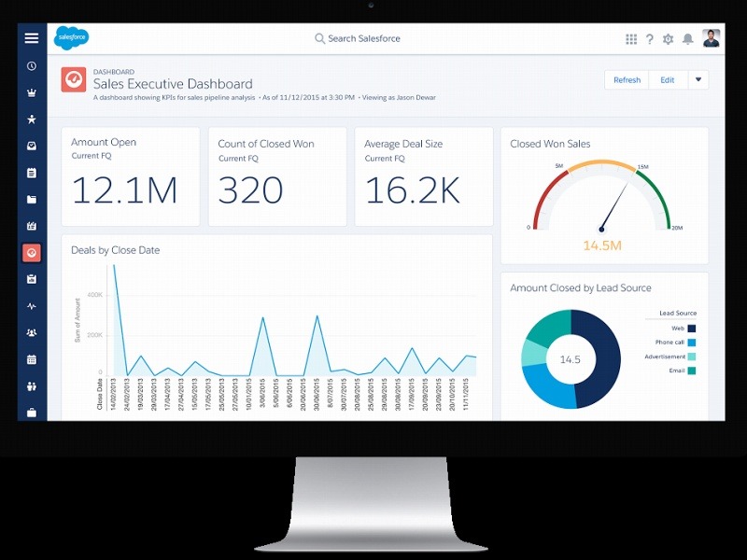747x560 pixels.
Task: Click the search magnifier icon
Action: click(x=319, y=38)
